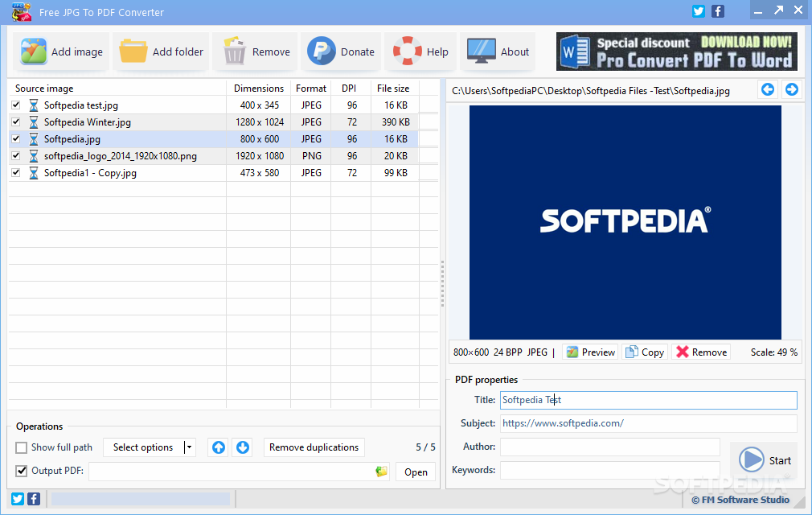Uncheck the Softpedia.jpg checkbox
812x515 pixels.
(16, 139)
